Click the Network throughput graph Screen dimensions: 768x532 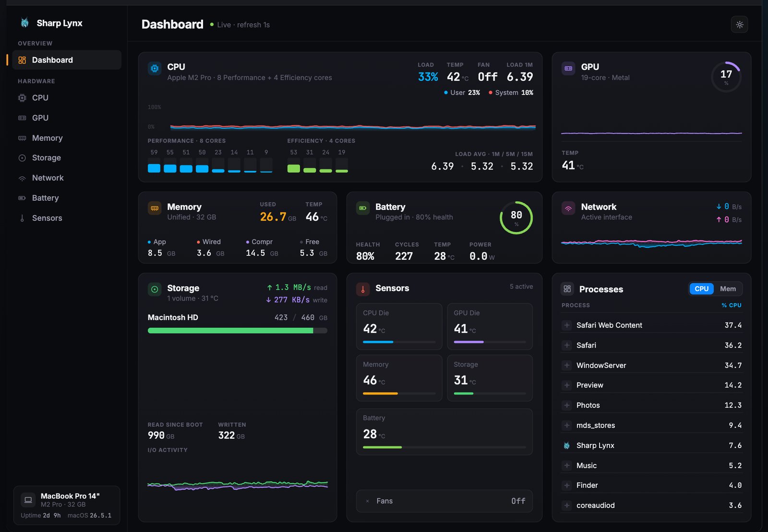pos(651,243)
